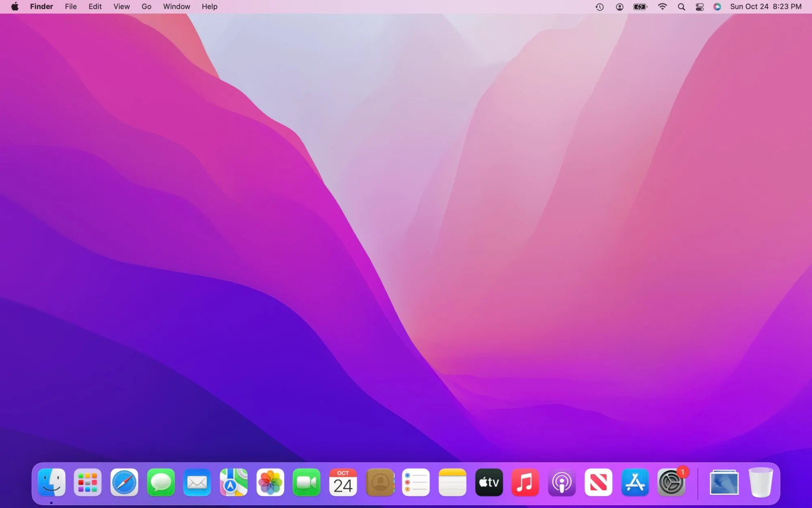
Task: Open the Notes app from the Dock
Action: [453, 483]
